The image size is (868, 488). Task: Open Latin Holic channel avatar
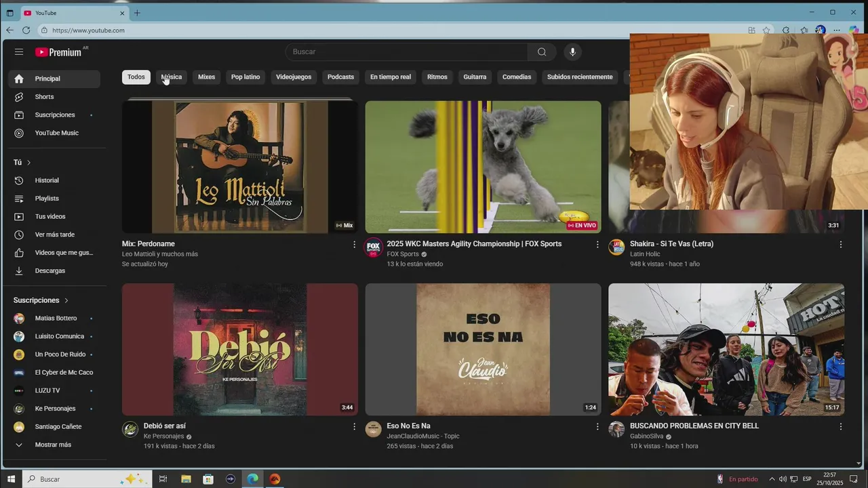(x=616, y=247)
